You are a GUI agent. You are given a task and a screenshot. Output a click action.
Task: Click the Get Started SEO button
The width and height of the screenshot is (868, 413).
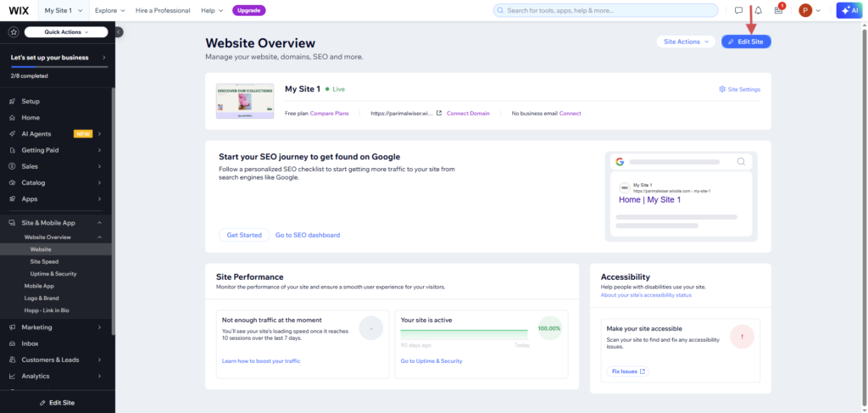[244, 235]
